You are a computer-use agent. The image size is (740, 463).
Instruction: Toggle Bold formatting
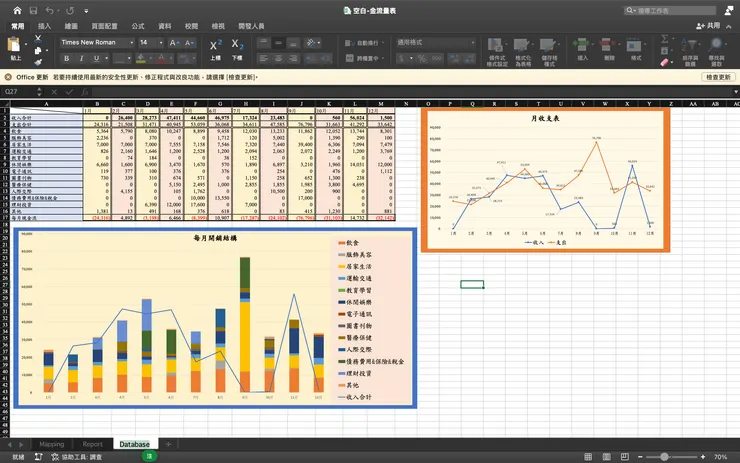coord(67,59)
